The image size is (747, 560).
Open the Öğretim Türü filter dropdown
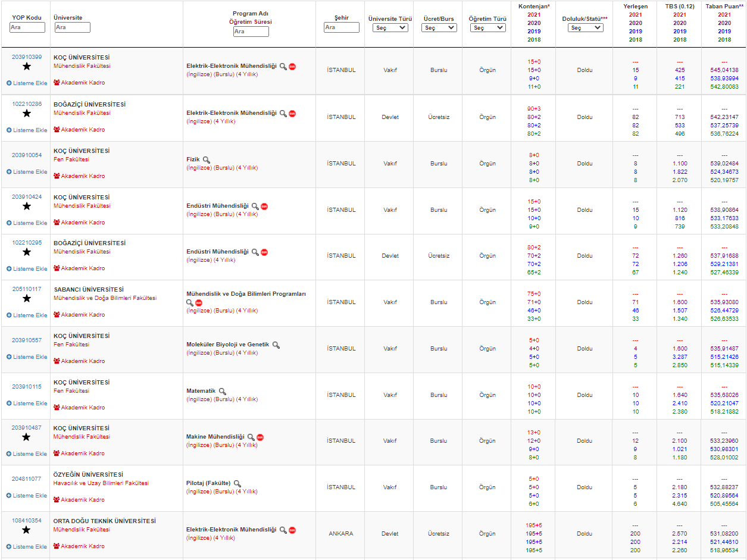[488, 28]
